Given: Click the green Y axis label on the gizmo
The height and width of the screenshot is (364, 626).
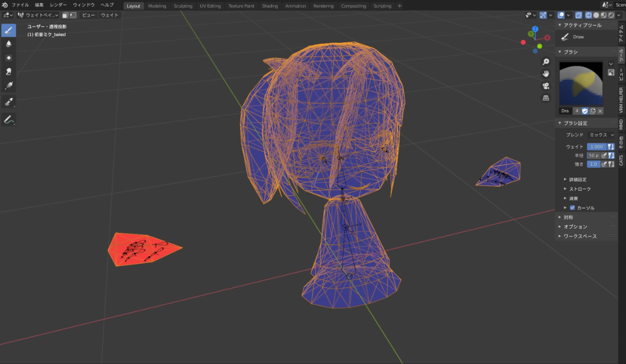Looking at the screenshot, I should pyautogui.click(x=530, y=34).
